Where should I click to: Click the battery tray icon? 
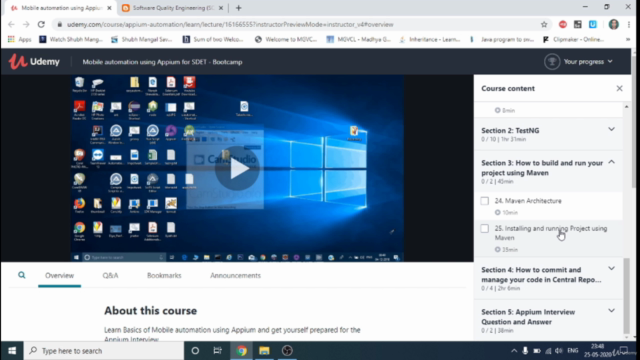point(537,351)
